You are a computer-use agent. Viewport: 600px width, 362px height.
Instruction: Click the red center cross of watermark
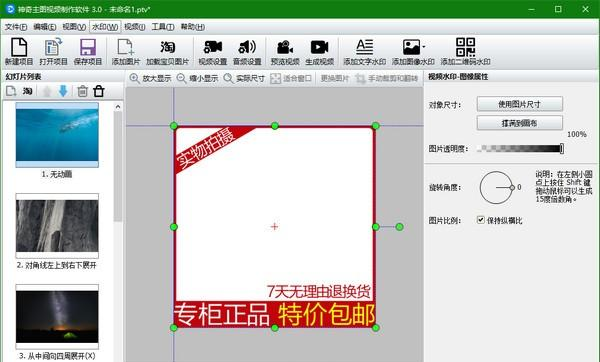(274, 227)
